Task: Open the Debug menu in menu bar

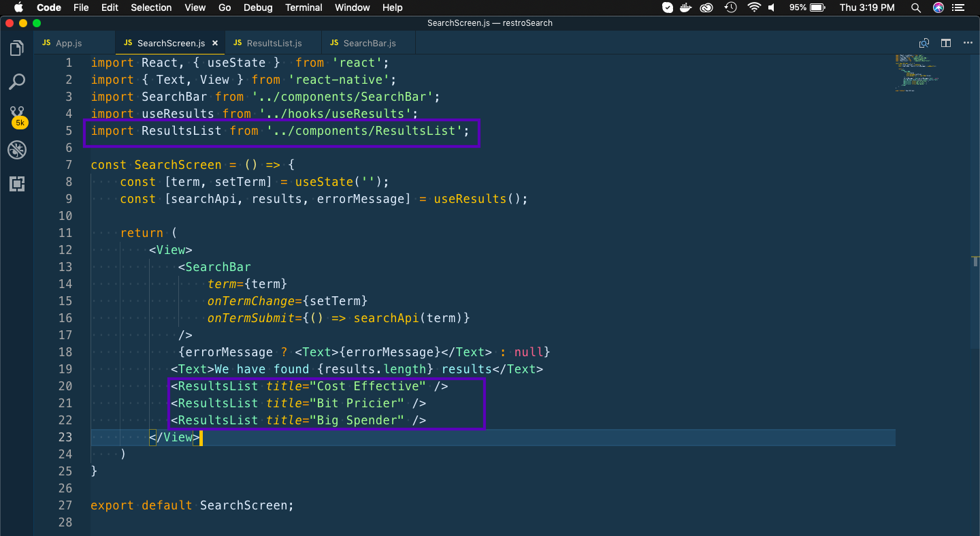Action: coord(258,7)
